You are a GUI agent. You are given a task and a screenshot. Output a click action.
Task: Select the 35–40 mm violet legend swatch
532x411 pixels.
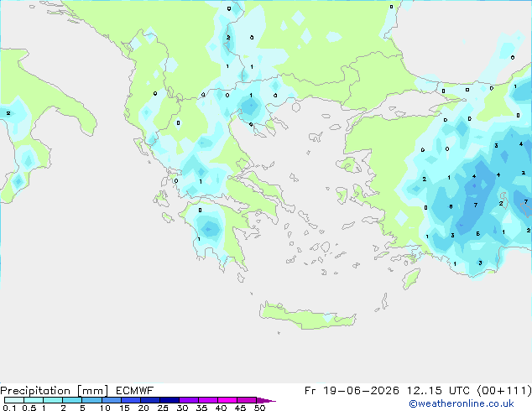click(x=207, y=400)
